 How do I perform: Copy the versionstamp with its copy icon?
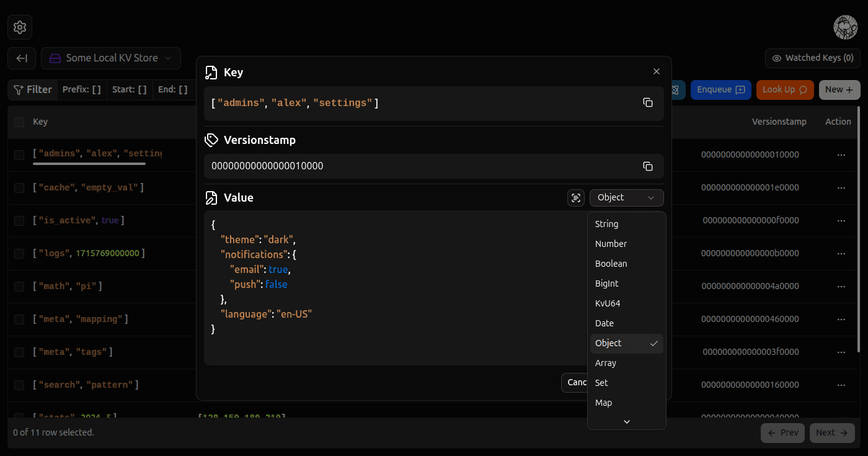pyautogui.click(x=648, y=166)
